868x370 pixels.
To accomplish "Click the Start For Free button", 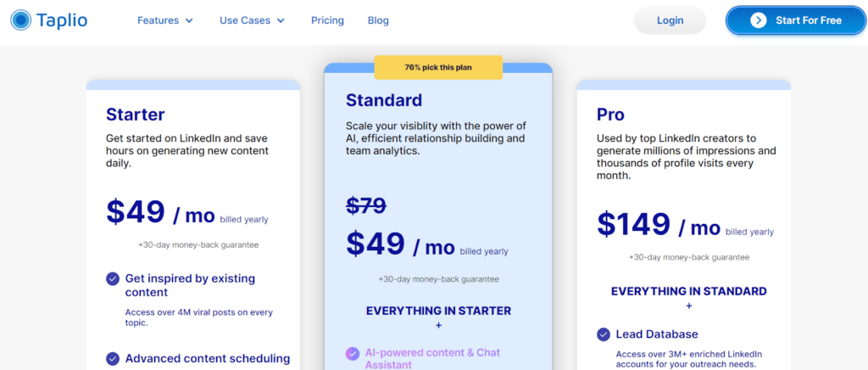I will (796, 20).
